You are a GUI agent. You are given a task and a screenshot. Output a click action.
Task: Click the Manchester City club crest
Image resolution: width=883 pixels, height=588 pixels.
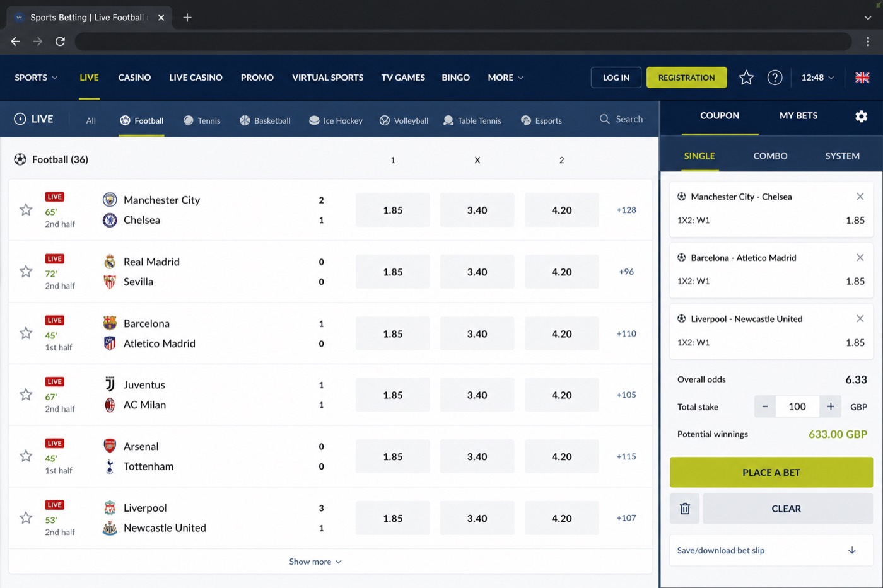(x=110, y=200)
